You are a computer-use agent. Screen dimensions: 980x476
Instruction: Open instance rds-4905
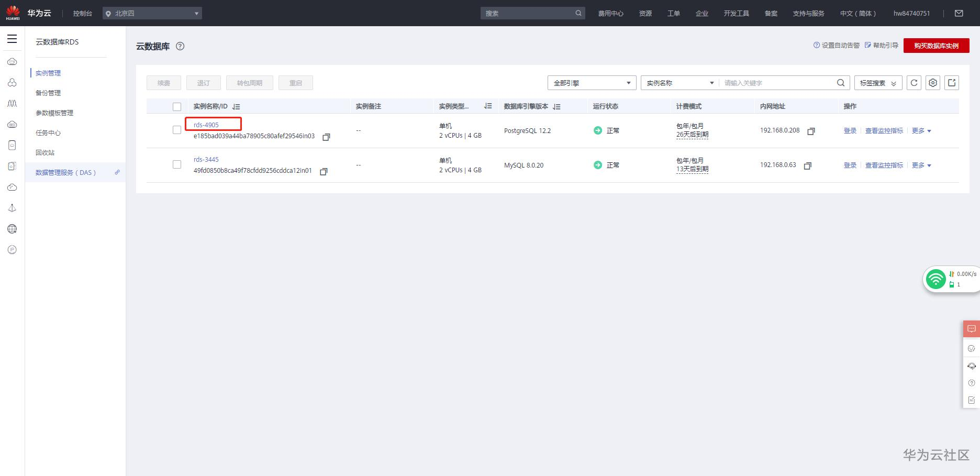[206, 125]
